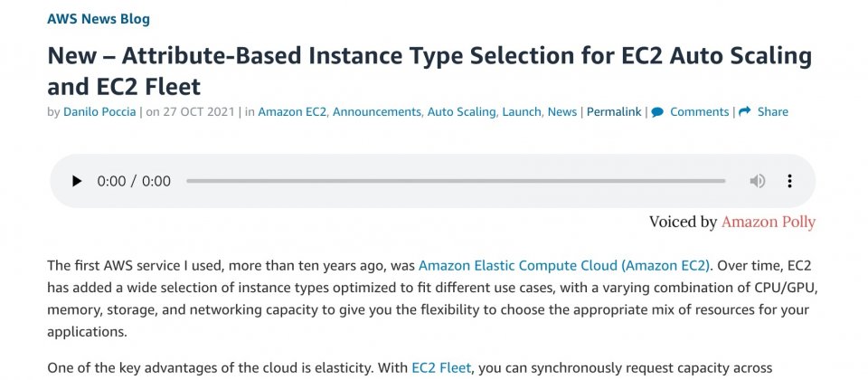The image size is (868, 380).
Task: Open the AWS News Blog link
Action: pyautogui.click(x=99, y=19)
